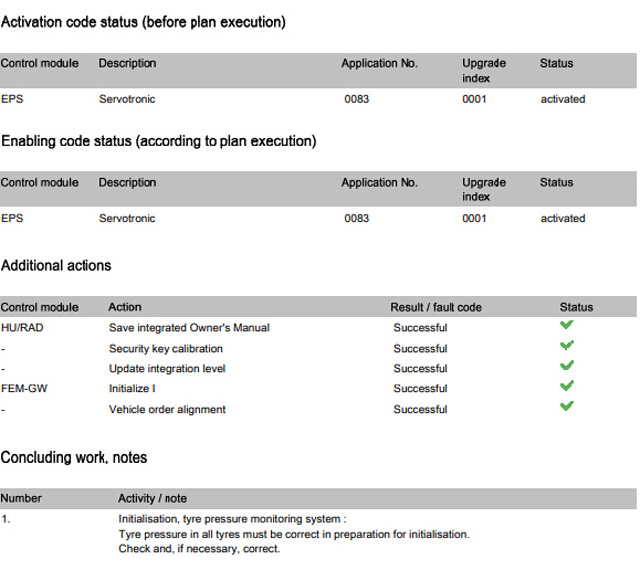This screenshot has height=570, width=640.
Task: Click 'Save integrated Owner's Manual' action text
Action: pyautogui.click(x=189, y=328)
